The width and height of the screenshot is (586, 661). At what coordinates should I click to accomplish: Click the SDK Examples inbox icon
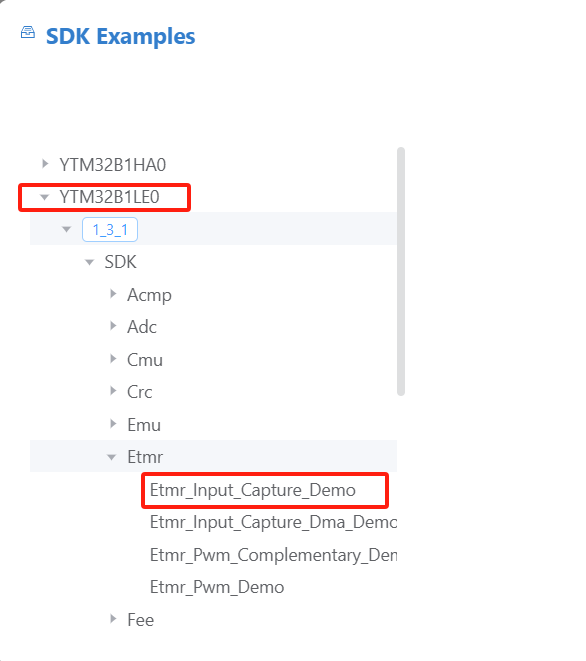click(28, 32)
